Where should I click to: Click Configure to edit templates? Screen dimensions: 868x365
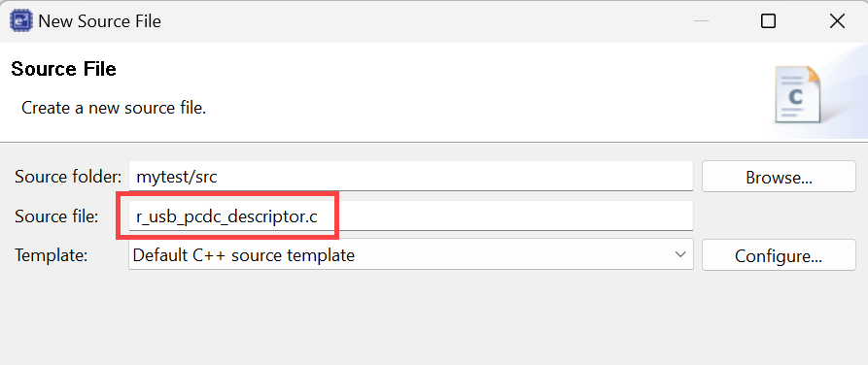click(x=779, y=255)
